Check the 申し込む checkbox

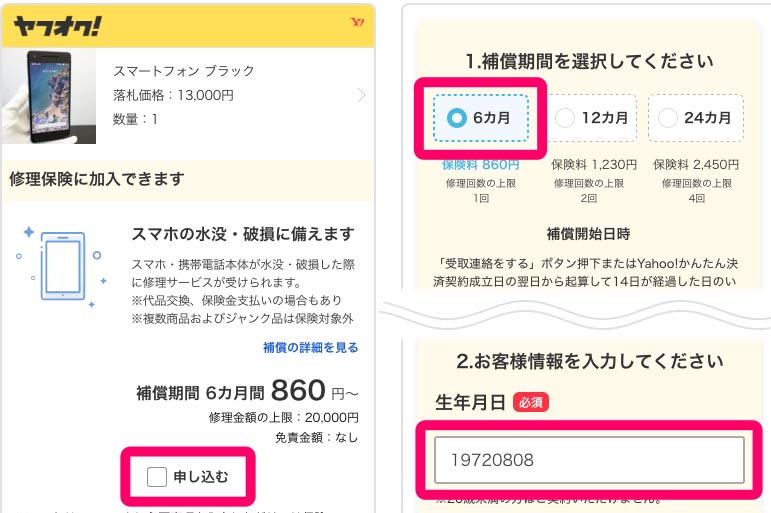pyautogui.click(x=157, y=477)
